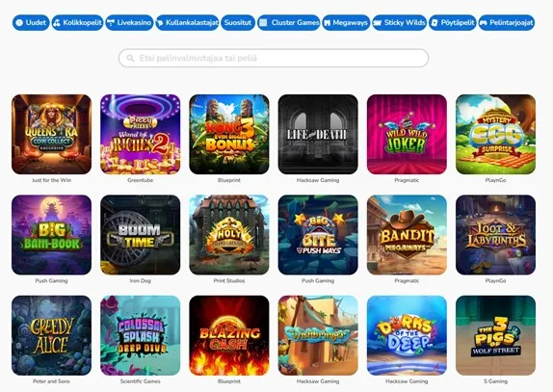The height and width of the screenshot is (392, 553).
Task: Play the Wild Wild Joker slot
Action: coord(407,134)
